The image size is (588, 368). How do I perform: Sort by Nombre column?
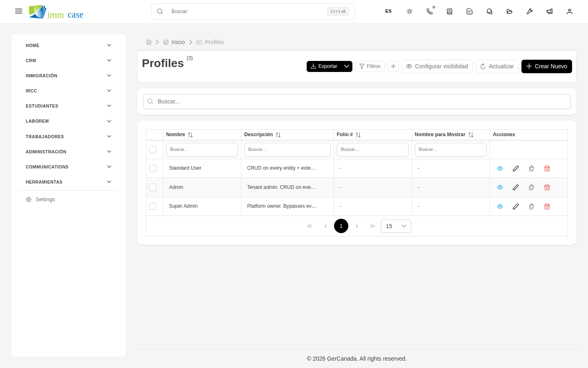190,135
